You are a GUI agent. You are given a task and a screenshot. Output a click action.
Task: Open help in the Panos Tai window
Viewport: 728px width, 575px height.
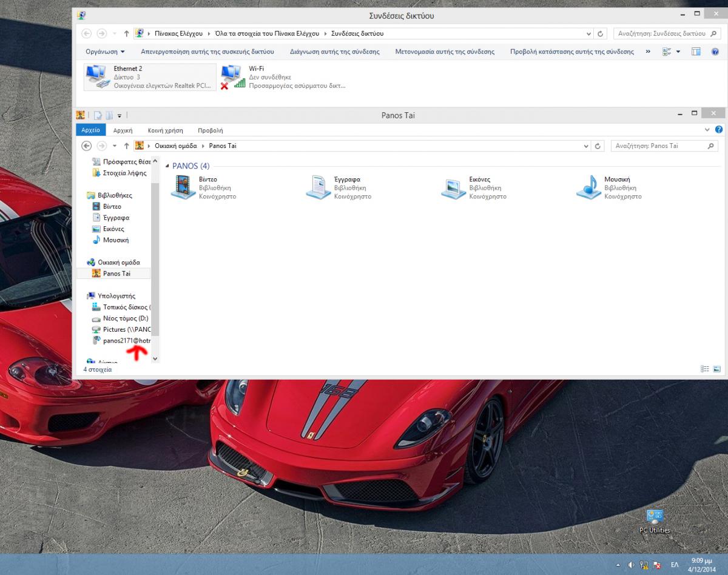pyautogui.click(x=719, y=130)
